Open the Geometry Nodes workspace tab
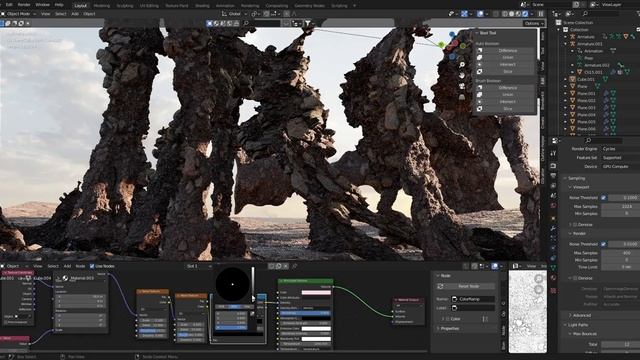The image size is (640, 360). [309, 6]
